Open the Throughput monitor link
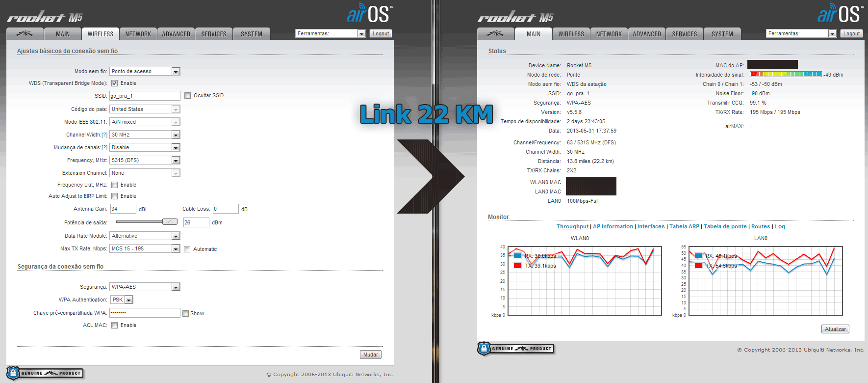 pyautogui.click(x=572, y=226)
